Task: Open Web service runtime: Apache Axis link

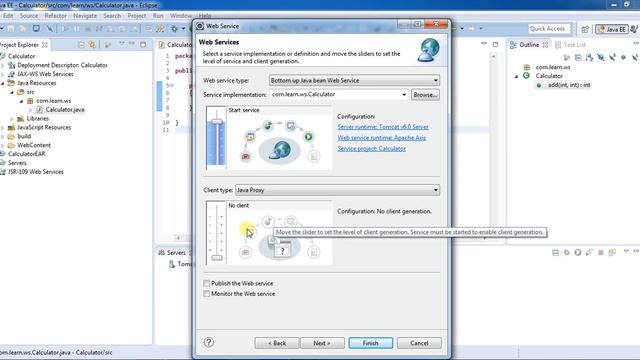Action: [x=382, y=138]
